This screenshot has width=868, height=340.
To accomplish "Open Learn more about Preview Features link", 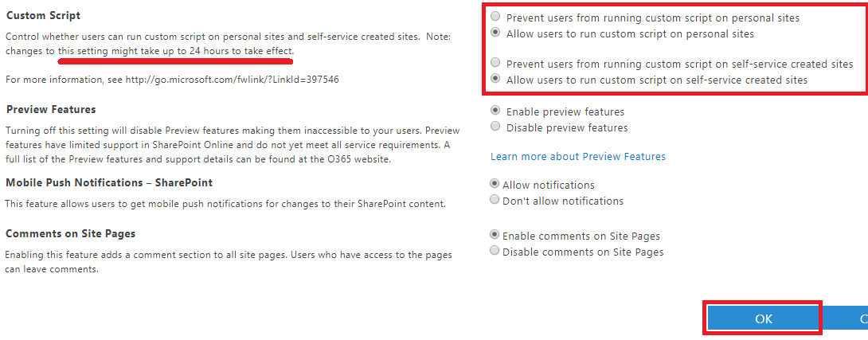I will [578, 156].
